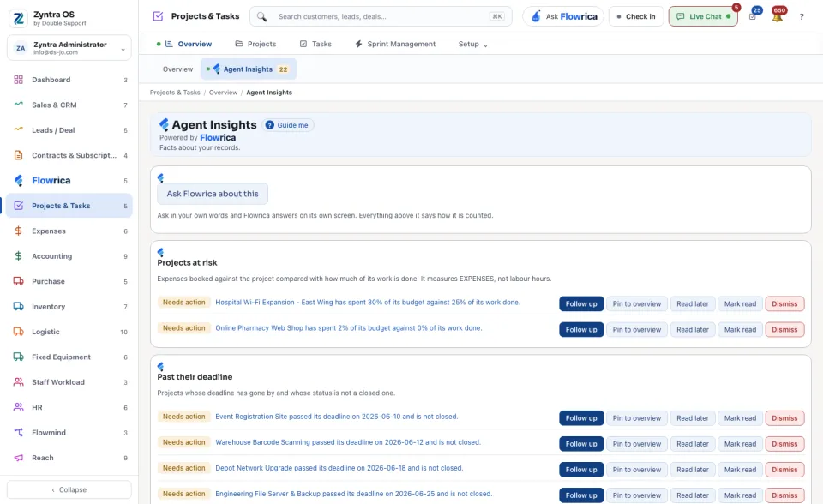Viewport: 823px width, 504px height.
Task: Click the Projects & Tasks header icon
Action: tap(158, 16)
